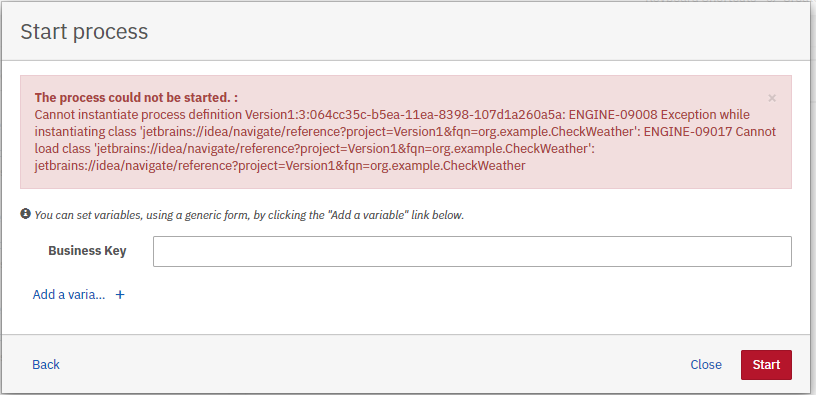Dismiss the error alert with the x icon

[x=772, y=98]
